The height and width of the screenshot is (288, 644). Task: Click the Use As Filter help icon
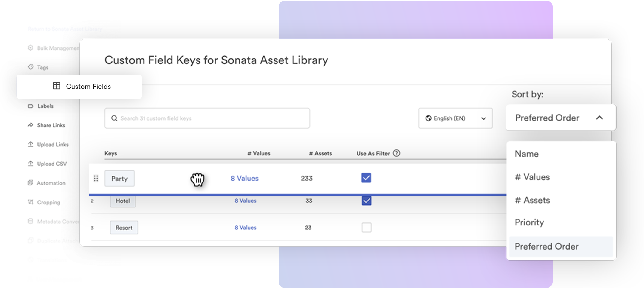coord(397,153)
